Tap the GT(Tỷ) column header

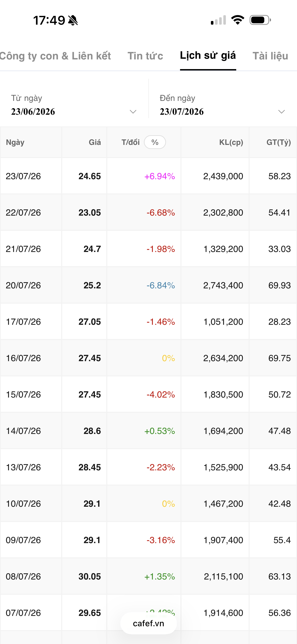tap(279, 142)
